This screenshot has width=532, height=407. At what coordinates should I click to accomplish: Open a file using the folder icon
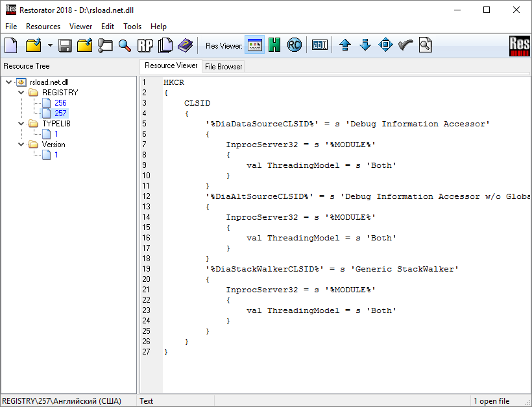[34, 45]
